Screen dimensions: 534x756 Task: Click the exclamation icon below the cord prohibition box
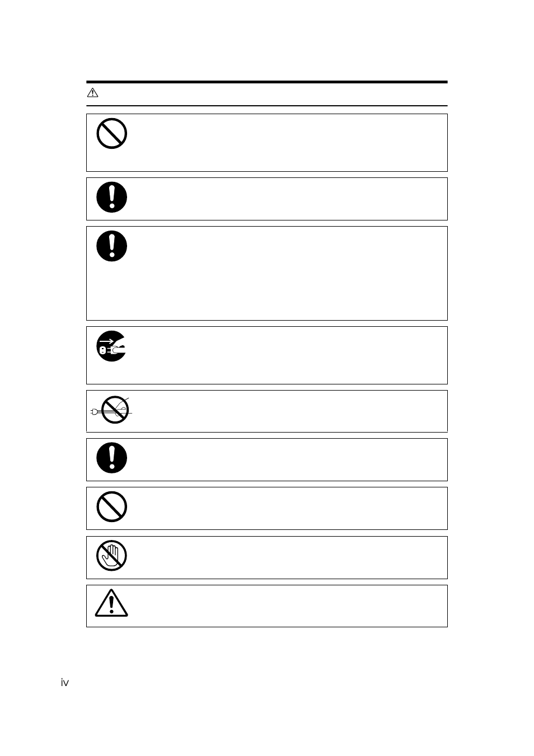click(112, 458)
